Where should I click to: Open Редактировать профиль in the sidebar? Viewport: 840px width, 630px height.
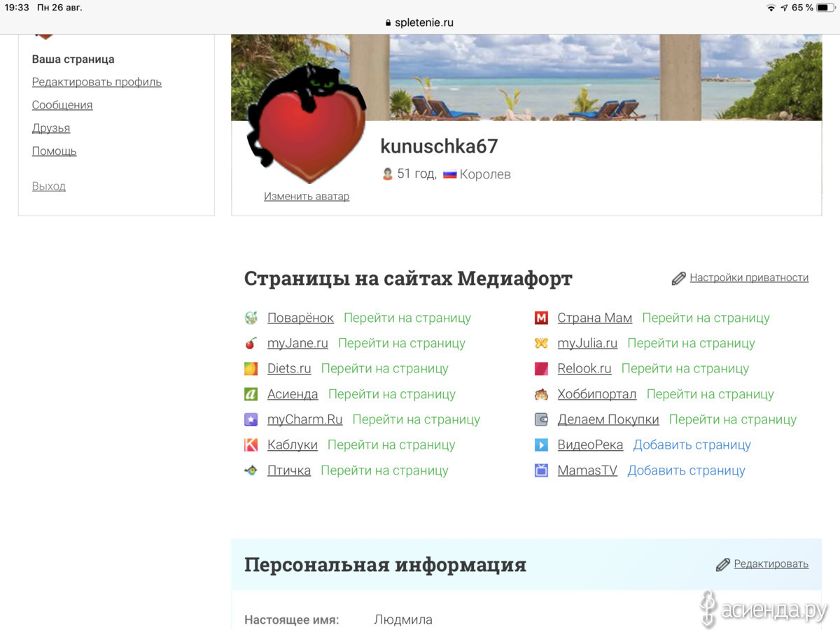(97, 82)
